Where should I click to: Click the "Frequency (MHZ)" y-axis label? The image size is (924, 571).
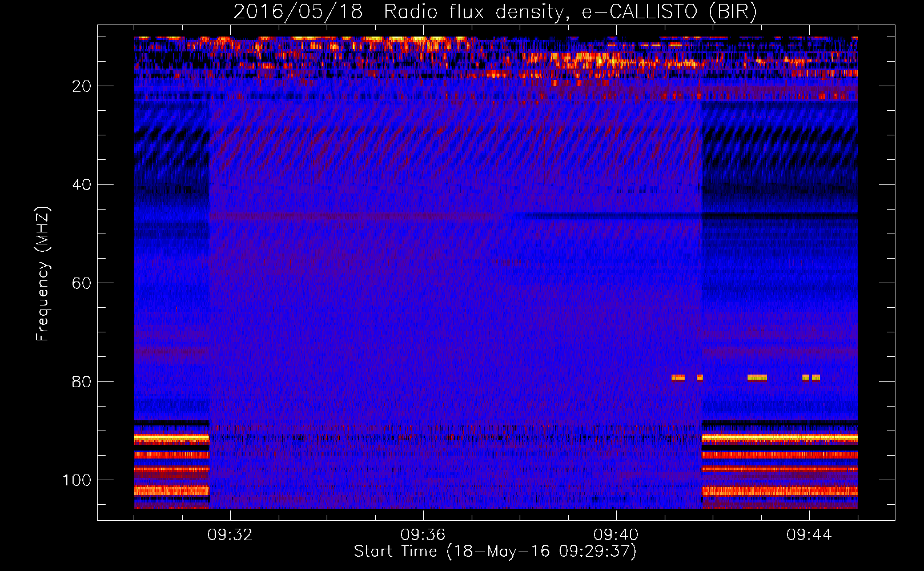[x=43, y=274]
